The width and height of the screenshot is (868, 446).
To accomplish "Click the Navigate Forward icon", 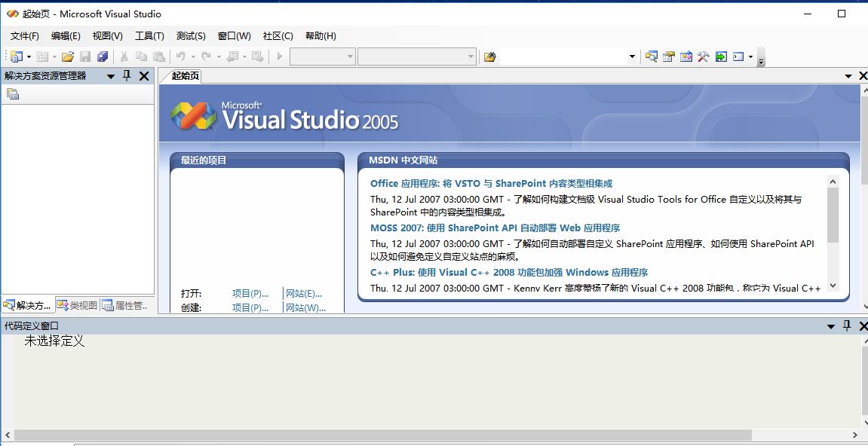I will pyautogui.click(x=257, y=57).
